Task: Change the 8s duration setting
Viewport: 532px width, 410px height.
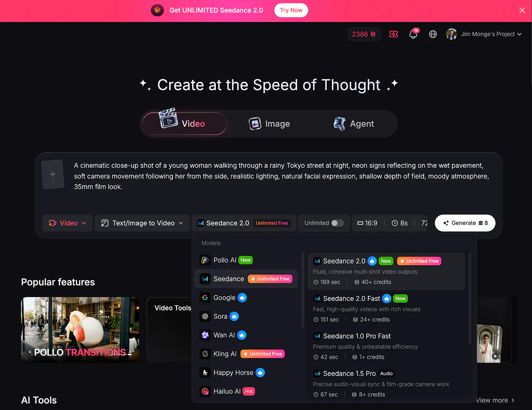Action: (400, 223)
